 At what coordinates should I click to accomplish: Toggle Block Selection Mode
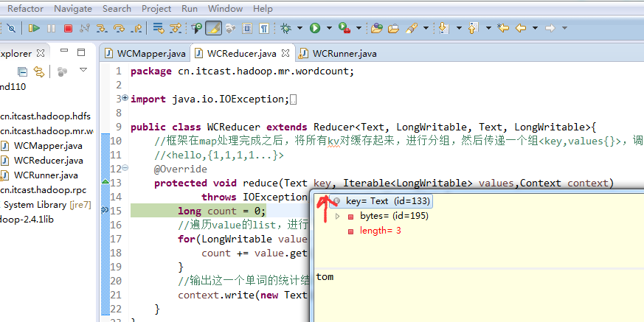pos(247,28)
